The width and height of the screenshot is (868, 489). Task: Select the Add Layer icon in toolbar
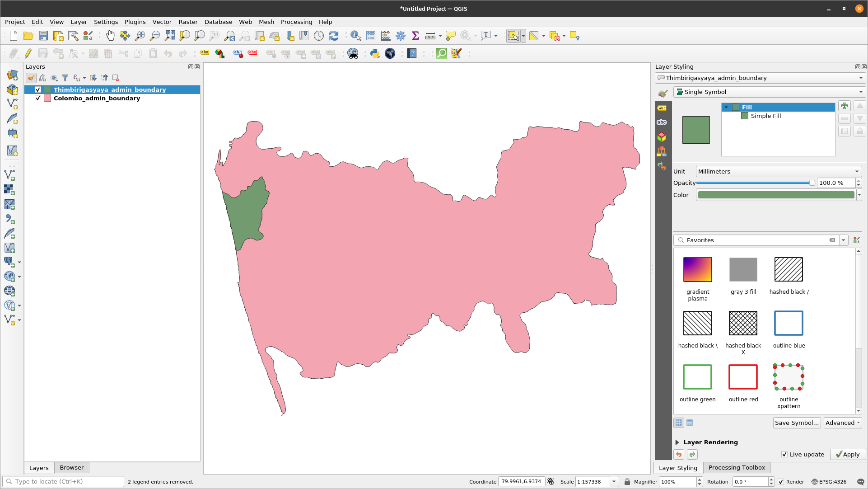(x=12, y=75)
